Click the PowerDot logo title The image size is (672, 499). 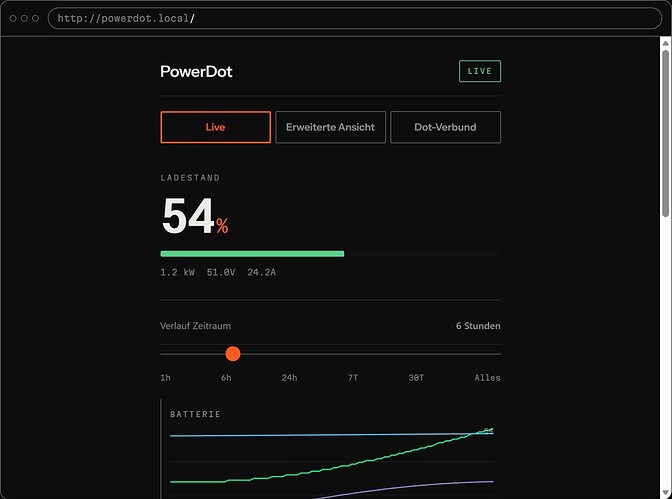click(x=196, y=72)
